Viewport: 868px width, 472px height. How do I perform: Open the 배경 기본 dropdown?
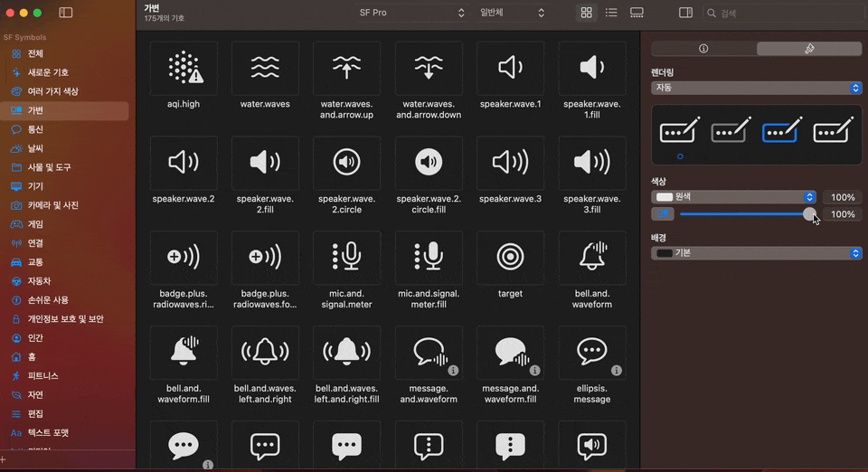[756, 253]
